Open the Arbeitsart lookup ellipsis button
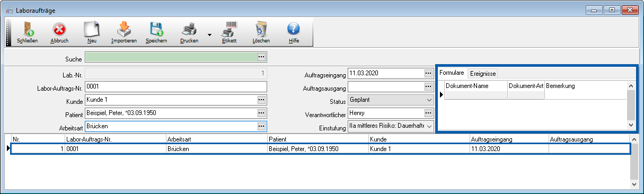 262,126
